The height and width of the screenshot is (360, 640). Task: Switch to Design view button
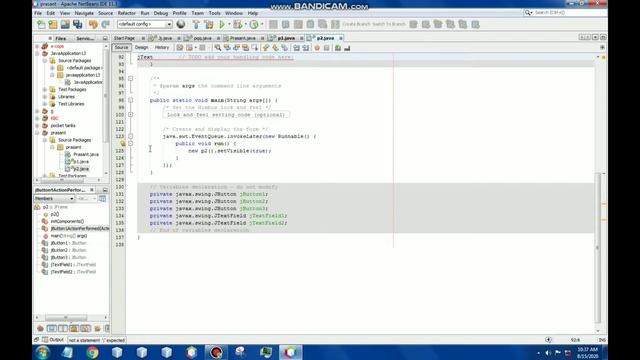click(x=141, y=48)
